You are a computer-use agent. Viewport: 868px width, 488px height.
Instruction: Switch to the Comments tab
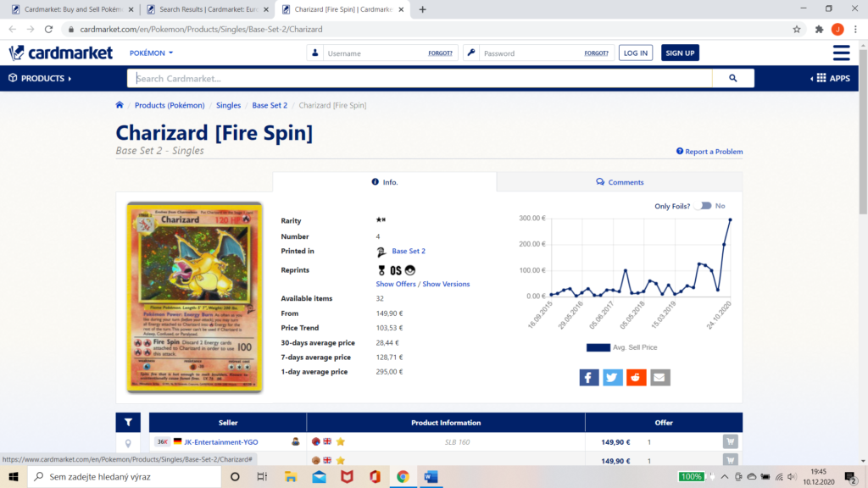coord(620,182)
